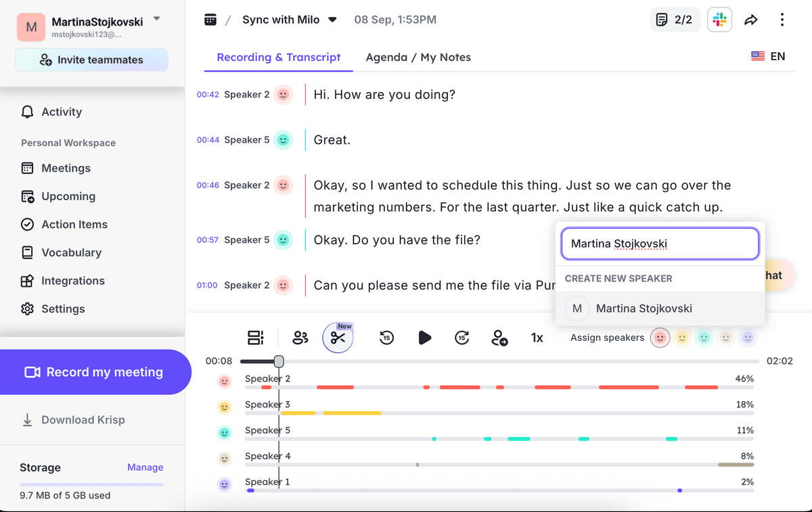Viewport: 812px width, 512px height.
Task: Rewind playback 15 seconds
Action: pos(386,337)
